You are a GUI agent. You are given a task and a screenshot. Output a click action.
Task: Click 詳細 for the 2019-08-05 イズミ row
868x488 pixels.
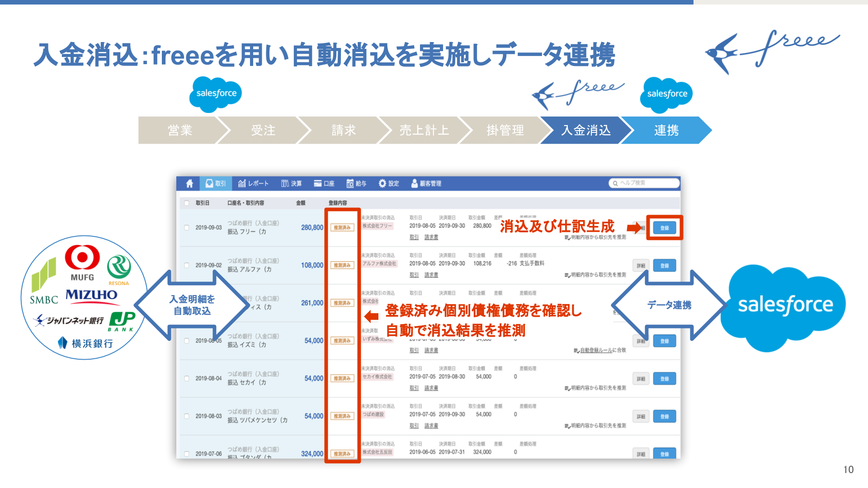point(641,341)
